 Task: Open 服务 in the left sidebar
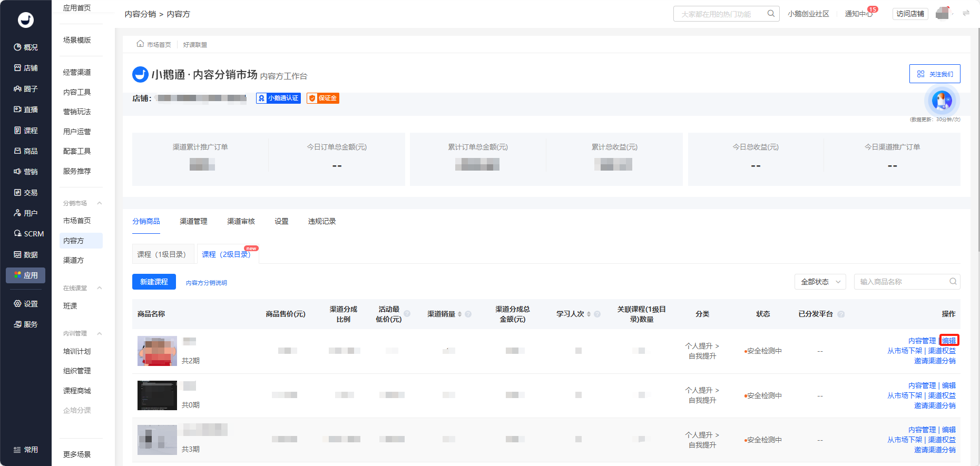25,324
